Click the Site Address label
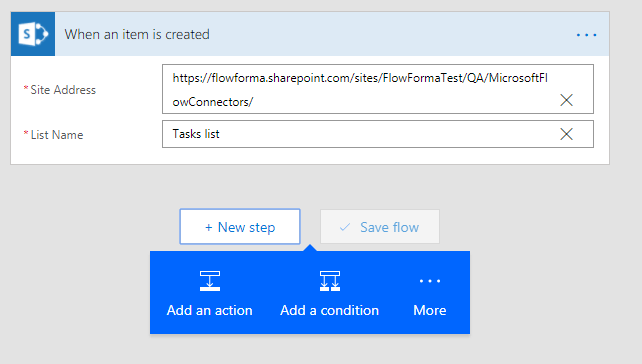This screenshot has height=364, width=642. click(x=63, y=90)
